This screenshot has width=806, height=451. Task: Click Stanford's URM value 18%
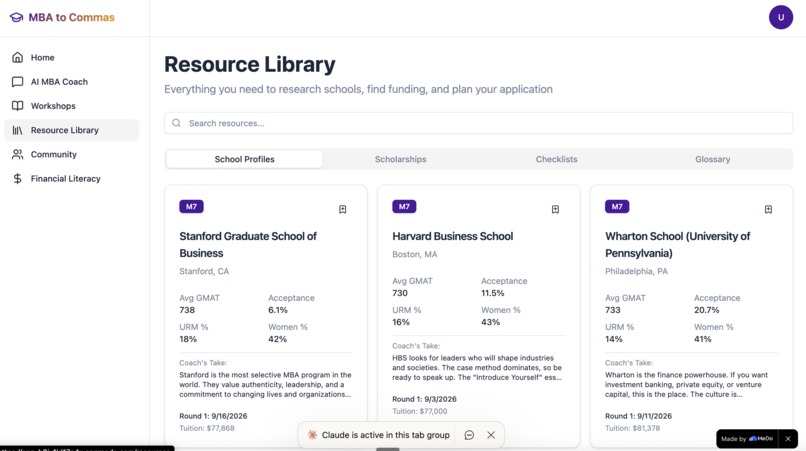(188, 339)
